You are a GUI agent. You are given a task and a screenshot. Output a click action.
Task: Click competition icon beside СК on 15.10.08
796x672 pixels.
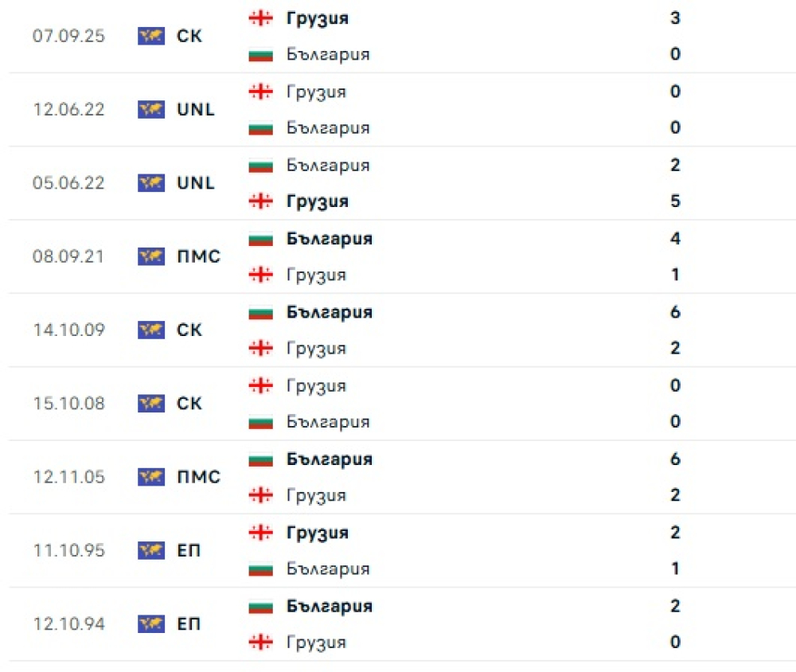click(x=151, y=403)
